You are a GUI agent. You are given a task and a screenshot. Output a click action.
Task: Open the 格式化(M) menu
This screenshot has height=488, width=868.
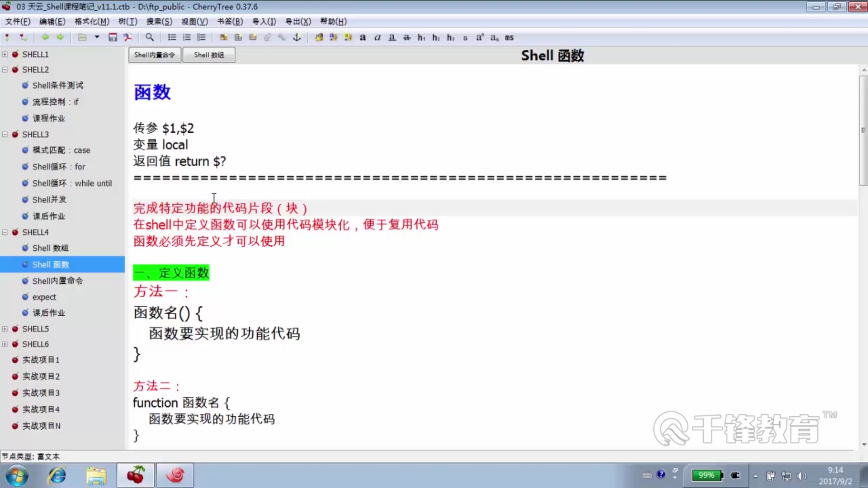(92, 21)
